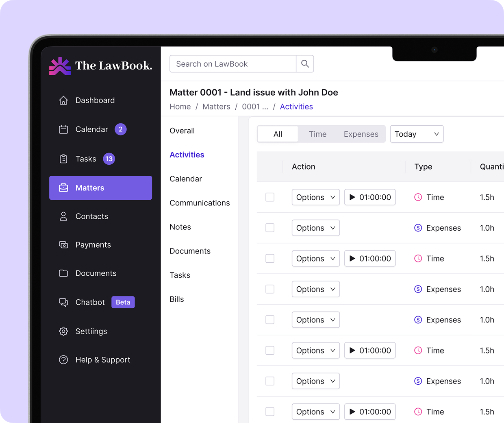The image size is (504, 423).
Task: Open the Options dropdown in the sixth row
Action: tap(316, 350)
